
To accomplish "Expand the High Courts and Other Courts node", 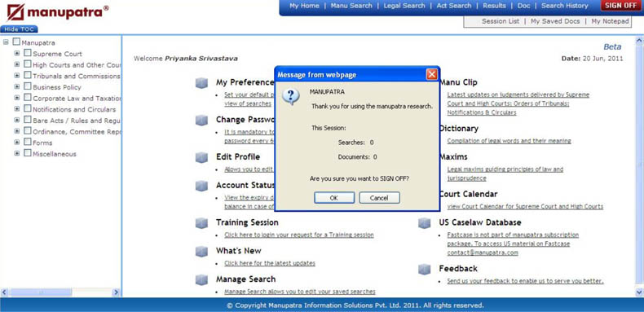I will point(17,64).
